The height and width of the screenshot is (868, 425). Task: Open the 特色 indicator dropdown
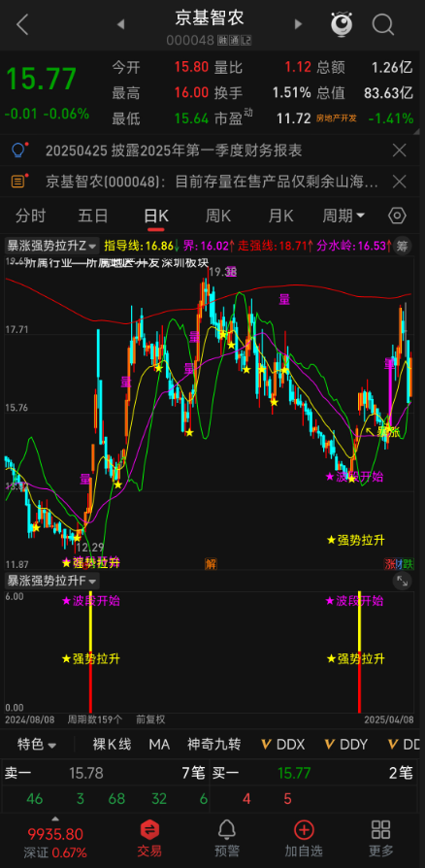37,745
